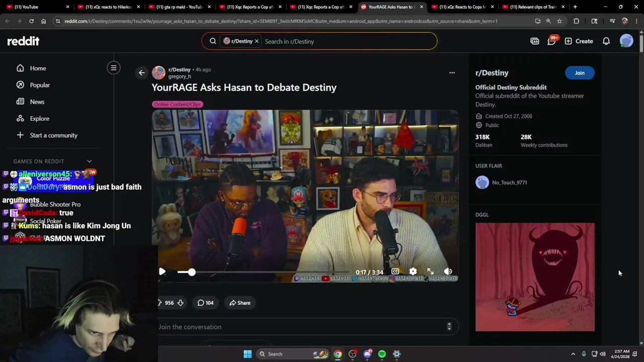Open Discord from the taskbar

click(367, 354)
